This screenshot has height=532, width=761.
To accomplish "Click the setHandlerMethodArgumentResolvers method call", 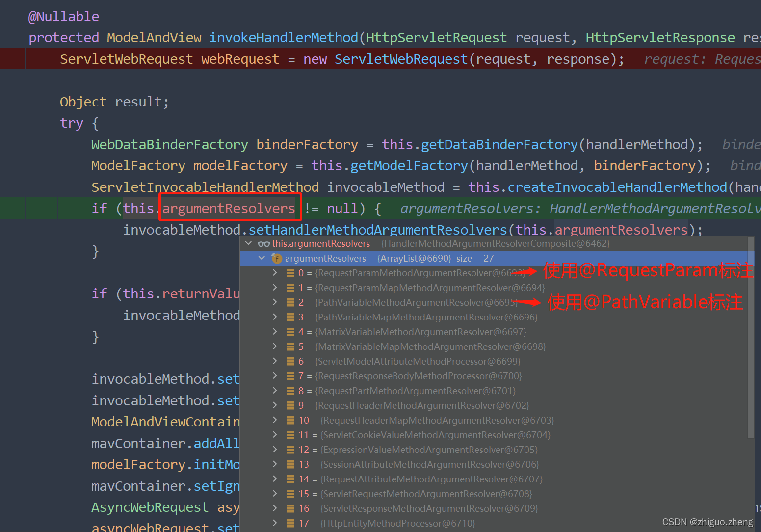I will (378, 230).
